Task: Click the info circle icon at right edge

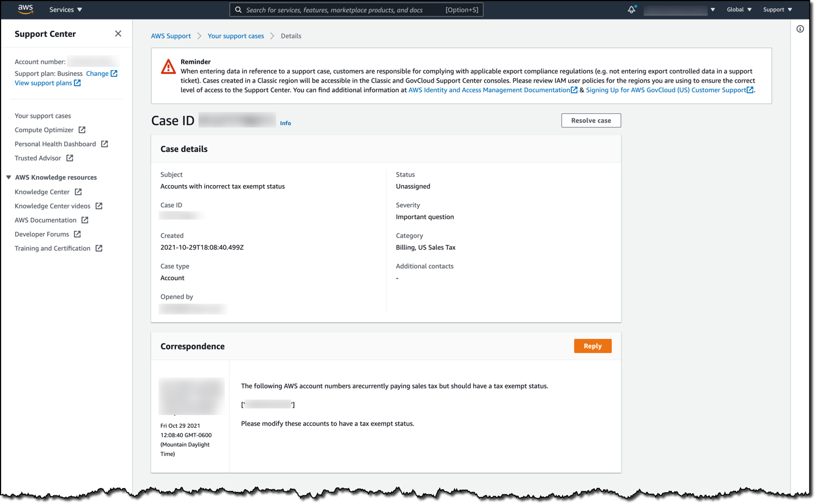Action: (800, 29)
